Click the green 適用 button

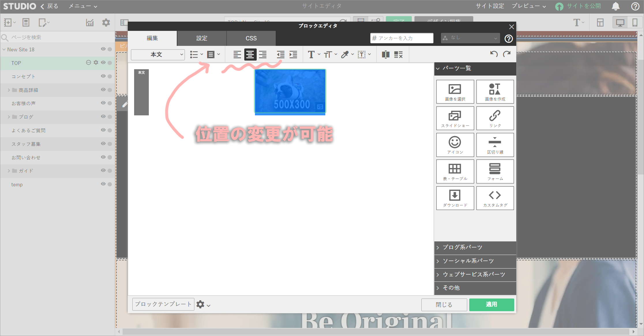point(491,305)
